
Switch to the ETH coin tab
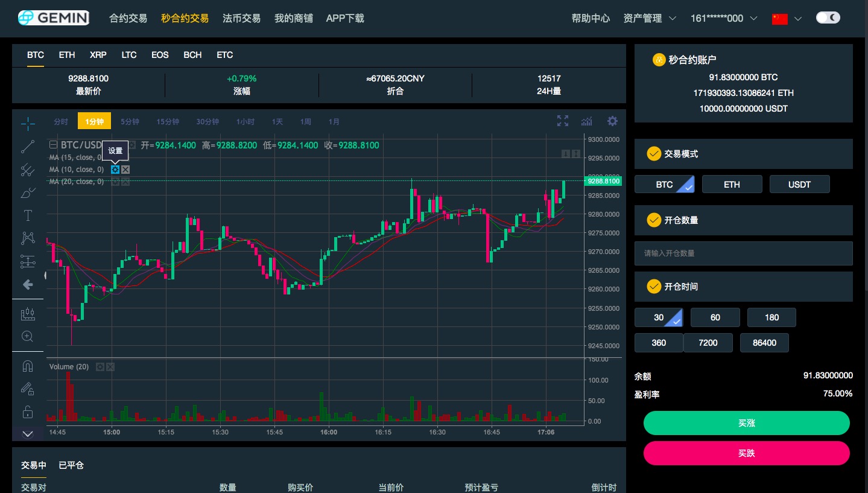point(67,55)
